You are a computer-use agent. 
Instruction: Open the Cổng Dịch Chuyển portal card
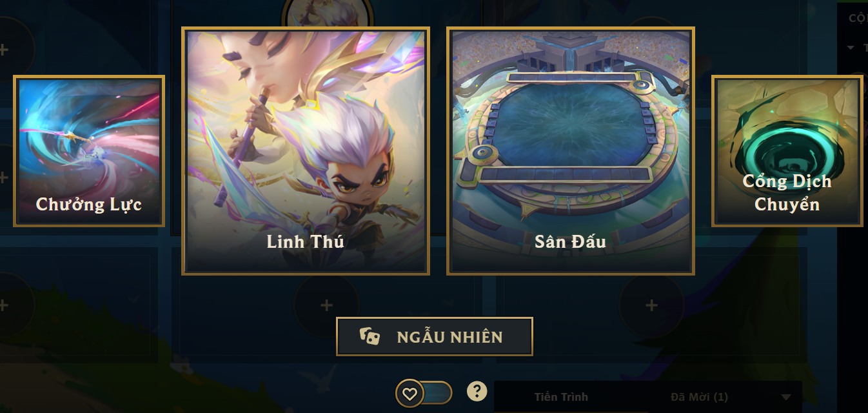(787, 151)
